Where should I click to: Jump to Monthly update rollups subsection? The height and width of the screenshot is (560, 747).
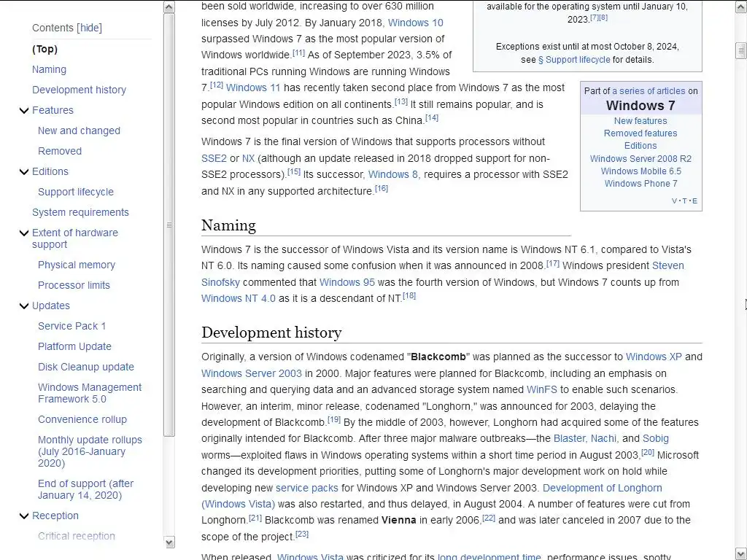pos(90,451)
